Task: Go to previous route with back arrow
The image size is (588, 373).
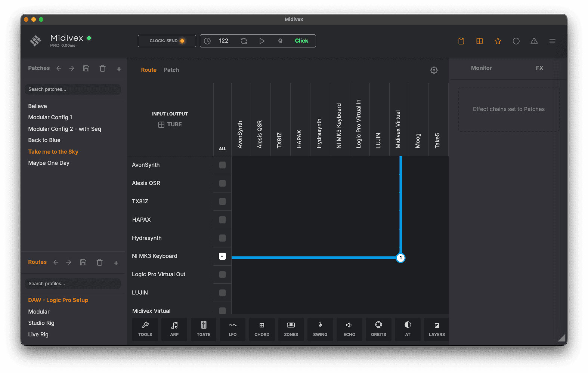Action: [x=56, y=262]
